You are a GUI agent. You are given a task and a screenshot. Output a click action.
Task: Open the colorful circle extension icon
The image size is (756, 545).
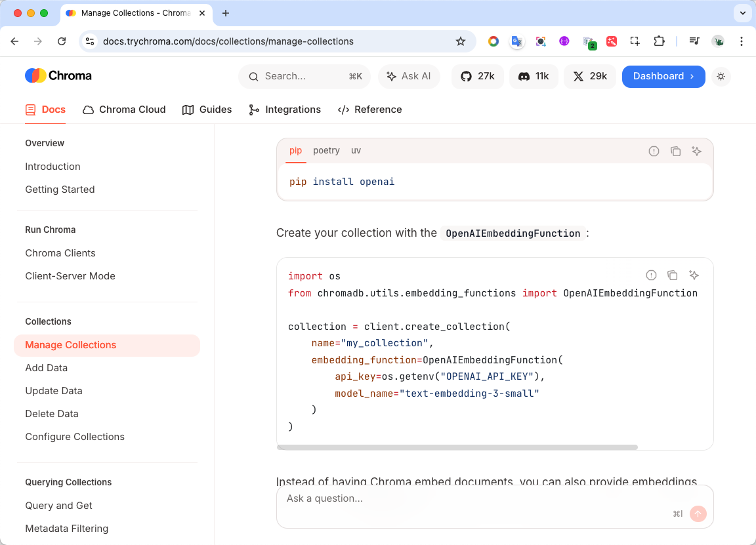pos(493,41)
